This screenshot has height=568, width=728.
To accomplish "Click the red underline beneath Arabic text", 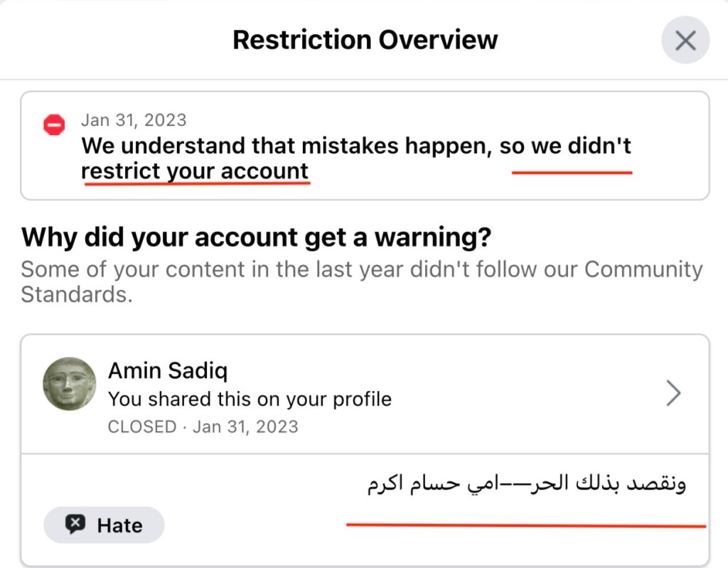I will click(526, 525).
